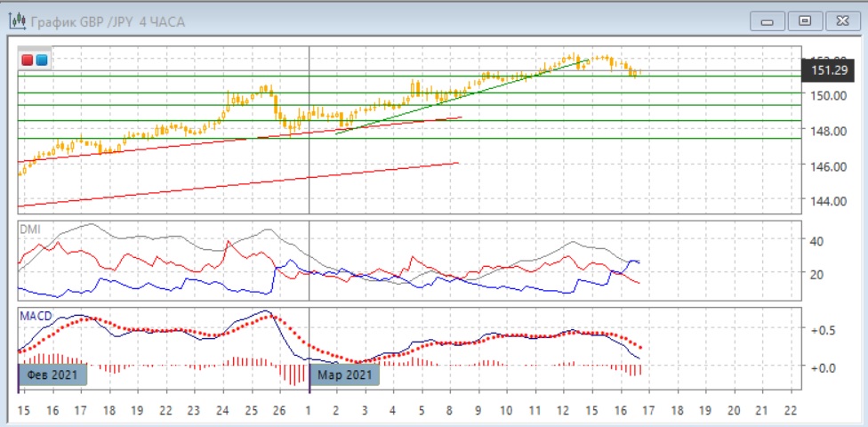This screenshot has width=868, height=427.
Task: Click the blue square icon on chart
Action: click(41, 60)
